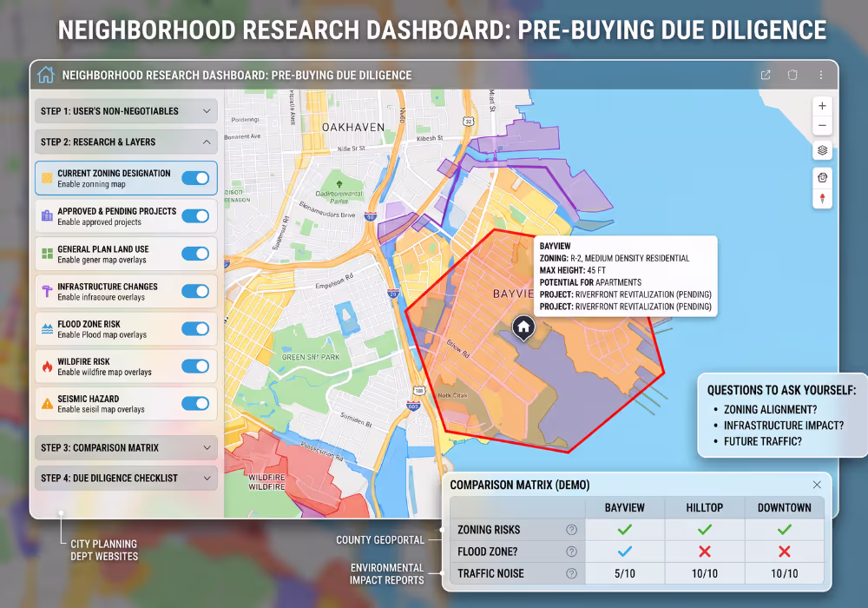
Task: Click the Interstate shield near Empeleon Rd
Action: (393, 294)
